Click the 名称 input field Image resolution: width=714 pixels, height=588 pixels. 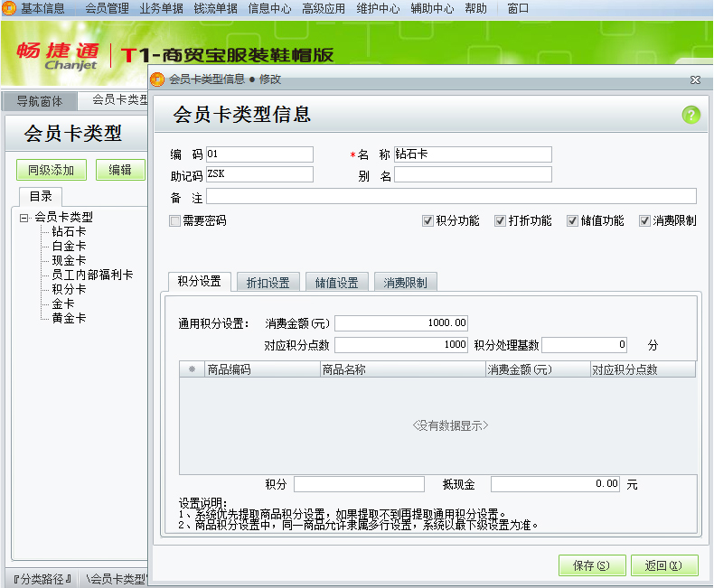coord(473,154)
